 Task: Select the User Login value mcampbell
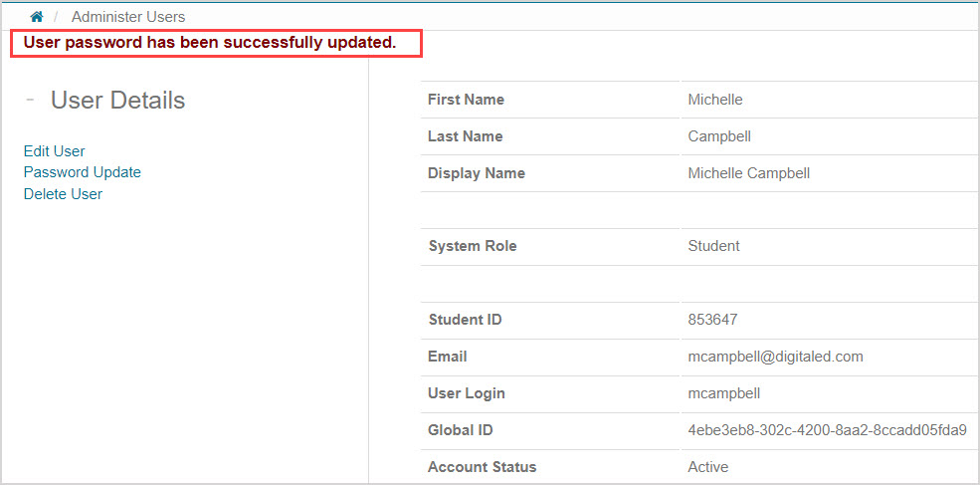tap(723, 393)
